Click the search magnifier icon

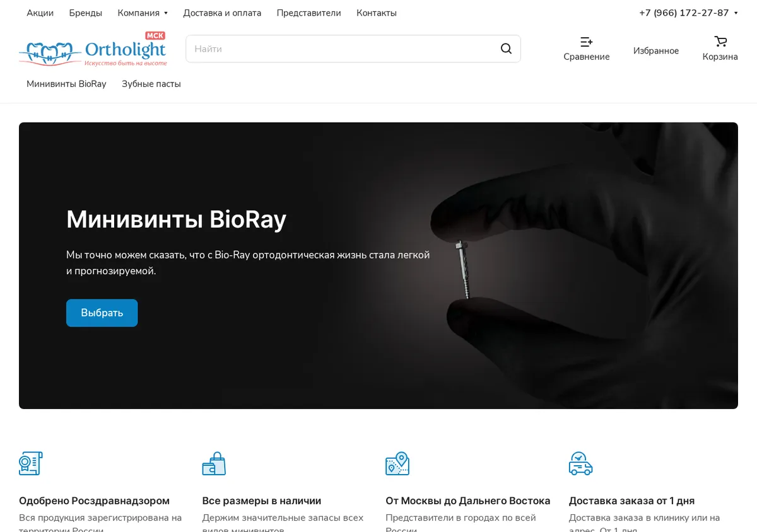[506, 49]
